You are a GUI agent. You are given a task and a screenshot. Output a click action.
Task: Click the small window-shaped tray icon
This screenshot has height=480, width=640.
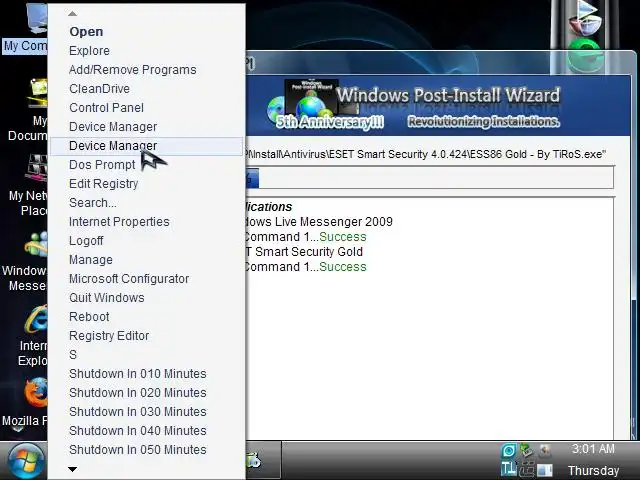click(544, 470)
